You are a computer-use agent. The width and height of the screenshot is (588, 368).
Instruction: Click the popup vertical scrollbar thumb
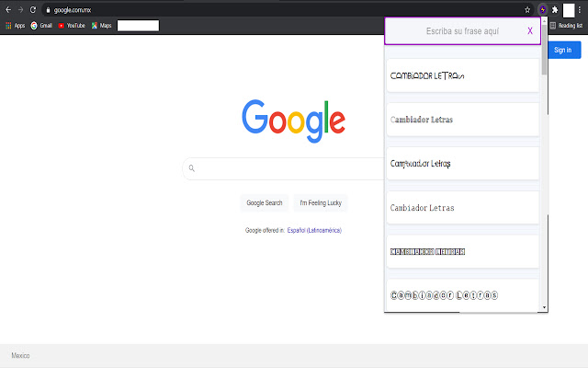pyautogui.click(x=544, y=49)
